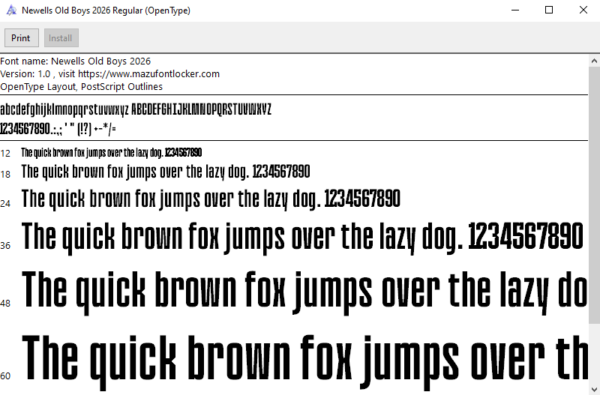Click the size label '48'
This screenshot has width=600, height=395.
click(x=5, y=304)
